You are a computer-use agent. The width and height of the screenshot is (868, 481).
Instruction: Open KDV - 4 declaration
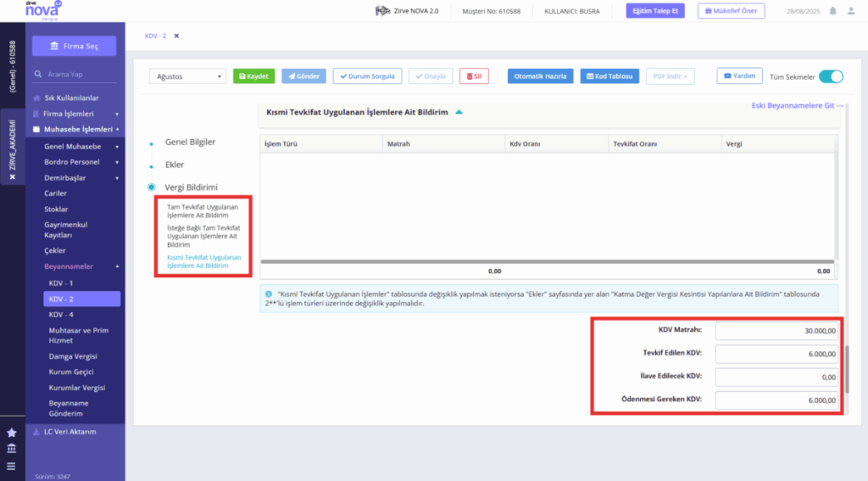tap(61, 315)
